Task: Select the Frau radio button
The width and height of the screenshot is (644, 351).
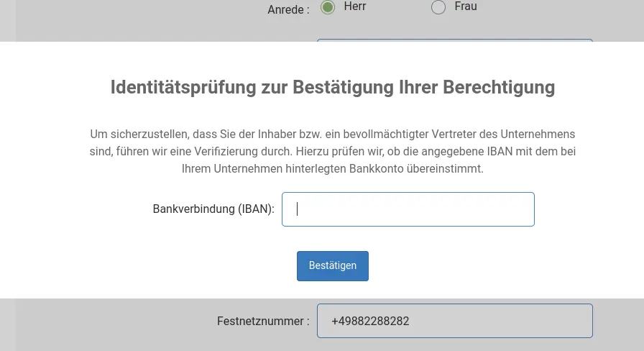Action: (438, 7)
